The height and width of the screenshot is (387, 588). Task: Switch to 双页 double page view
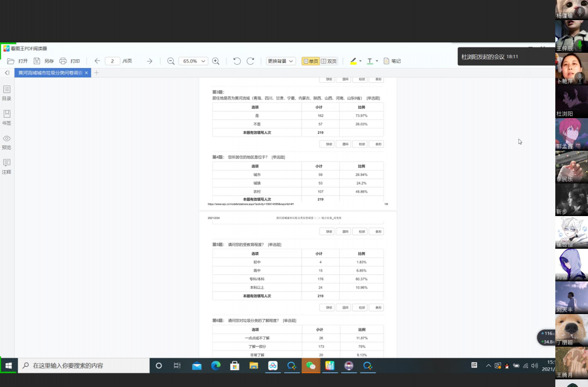pos(329,62)
